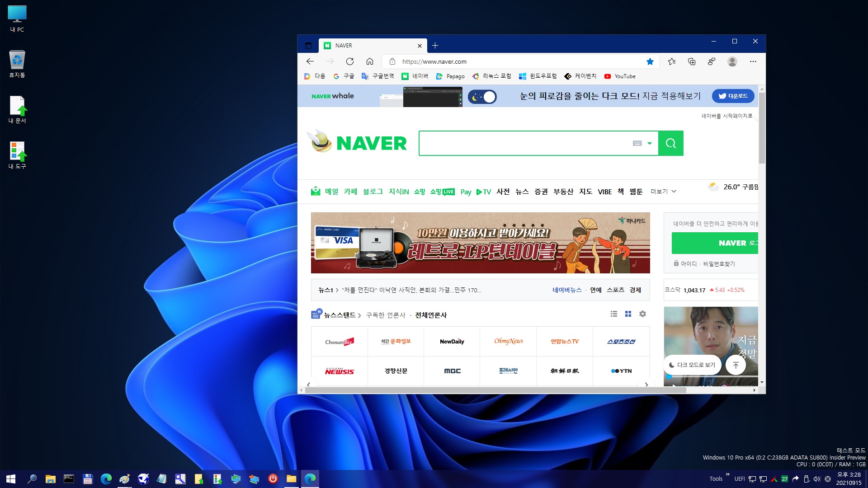Open the taskbar search magnifier
Screen dimensions: 868x488
point(32,479)
